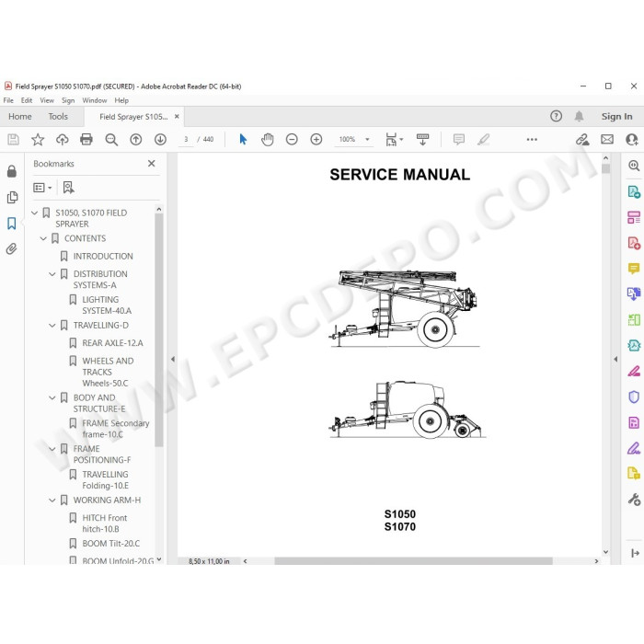Screen dimensions: 644x644
Task: Click the scrolling mode download icon
Action: 422,140
